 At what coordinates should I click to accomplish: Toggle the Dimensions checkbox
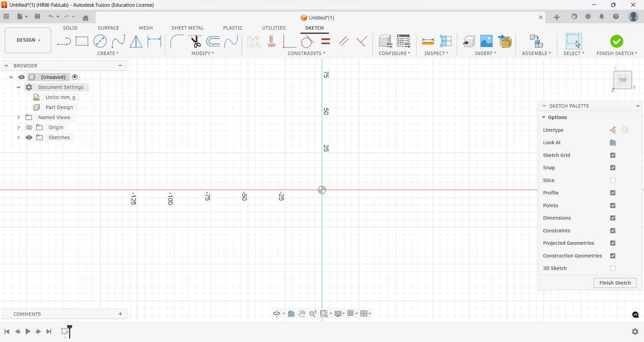613,218
